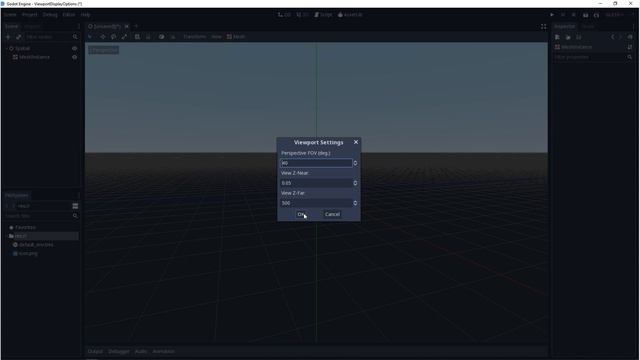Choose the Select Mode tool
The height and width of the screenshot is (360, 640).
(90, 37)
